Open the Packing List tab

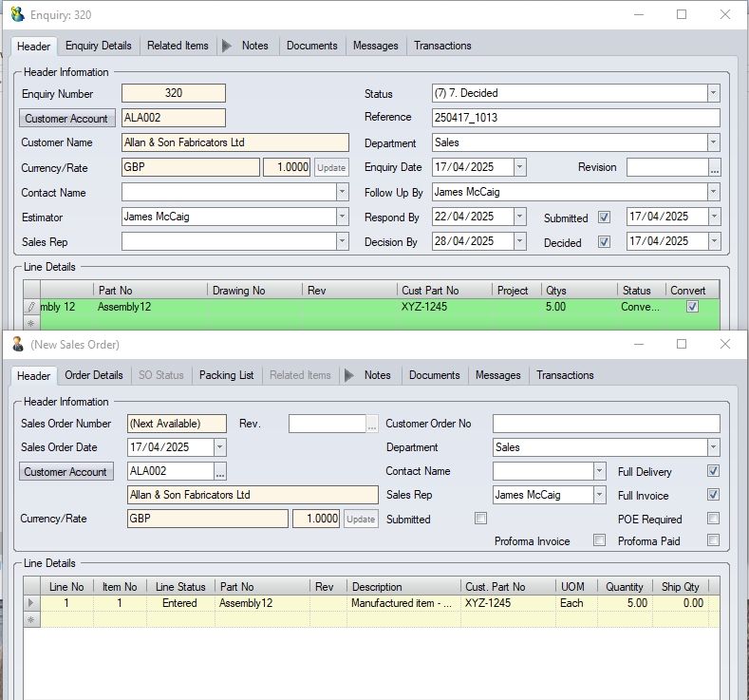tap(226, 375)
